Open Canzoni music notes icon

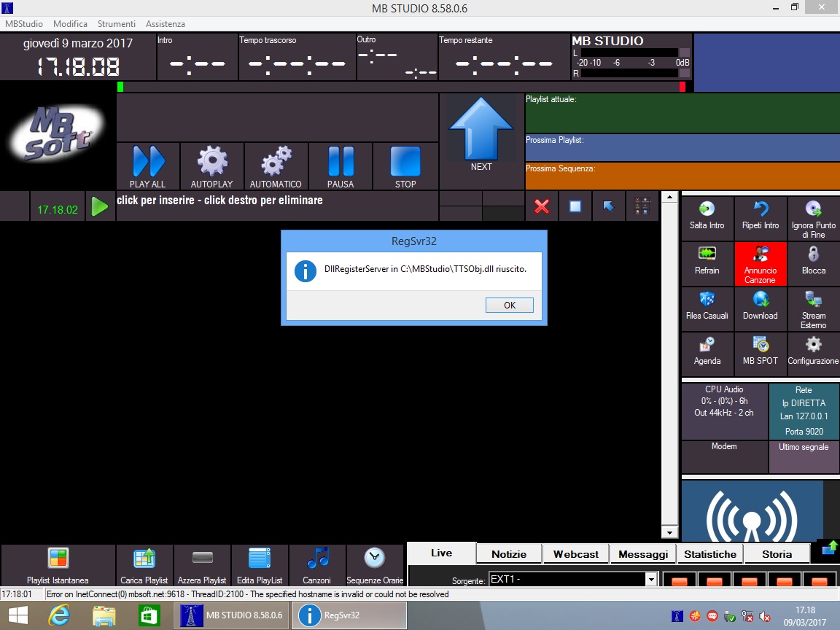(317, 565)
